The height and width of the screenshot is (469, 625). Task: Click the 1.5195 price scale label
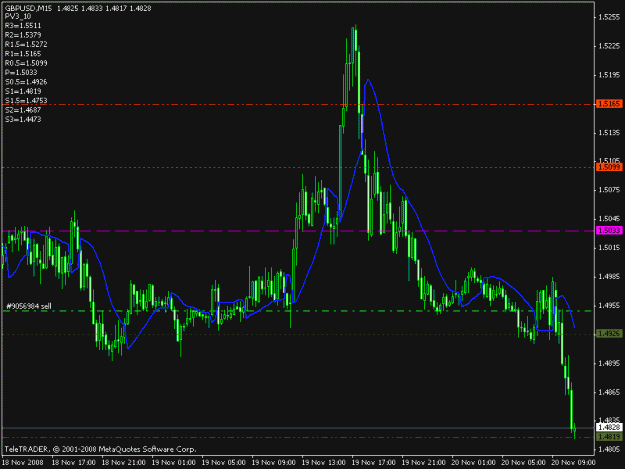609,75
